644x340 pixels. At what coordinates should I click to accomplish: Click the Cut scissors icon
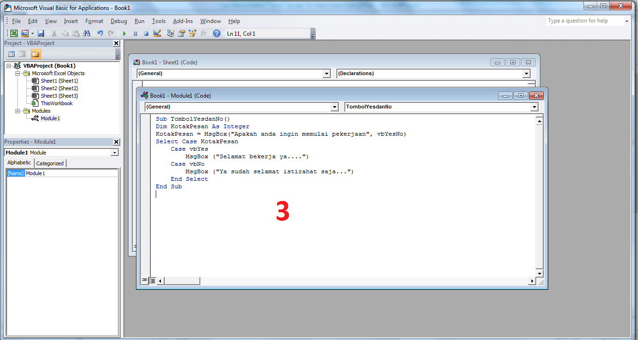(54, 33)
